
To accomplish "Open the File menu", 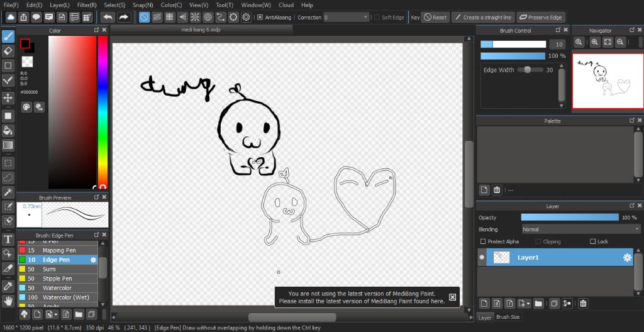I will 11,5.
